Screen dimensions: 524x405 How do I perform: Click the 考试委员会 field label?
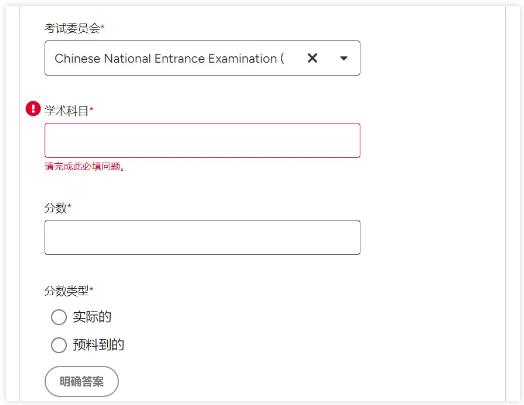point(72,29)
